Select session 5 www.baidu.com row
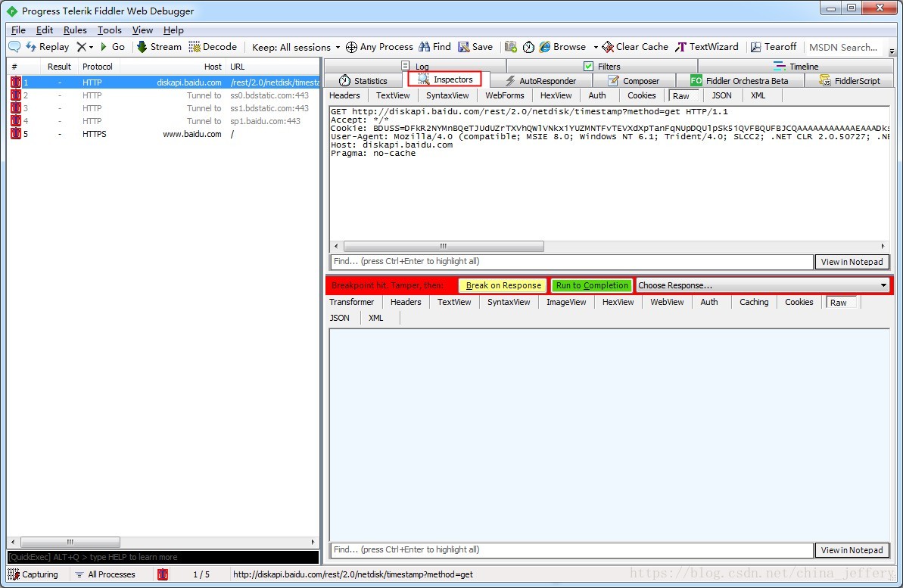This screenshot has height=588, width=903. [163, 134]
